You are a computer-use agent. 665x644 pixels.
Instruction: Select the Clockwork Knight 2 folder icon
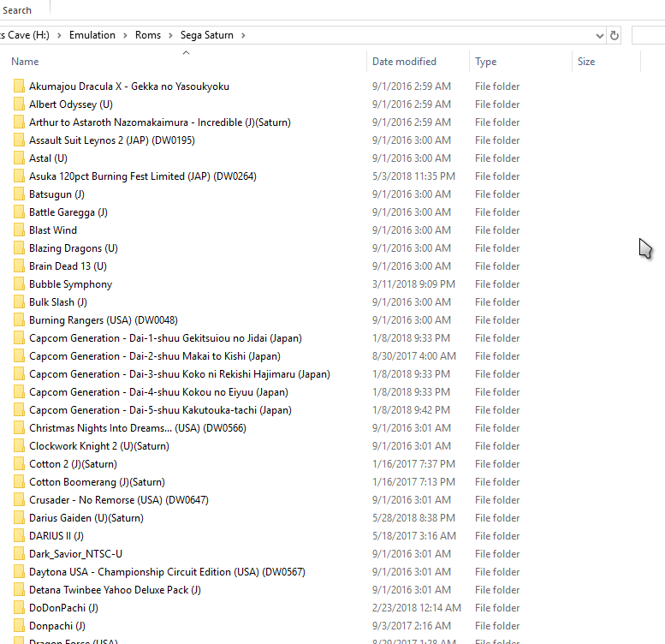coord(19,446)
